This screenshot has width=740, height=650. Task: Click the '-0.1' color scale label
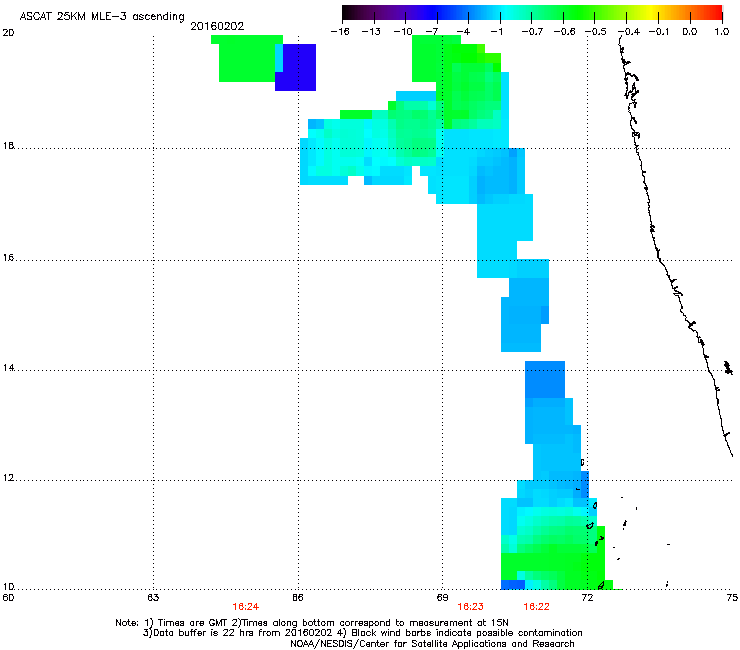click(x=659, y=32)
